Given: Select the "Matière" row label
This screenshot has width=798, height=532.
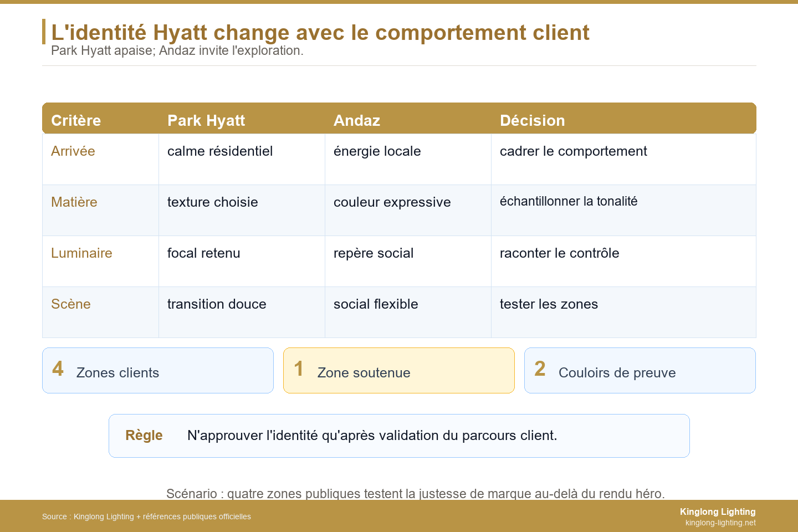Looking at the screenshot, I should (x=74, y=202).
